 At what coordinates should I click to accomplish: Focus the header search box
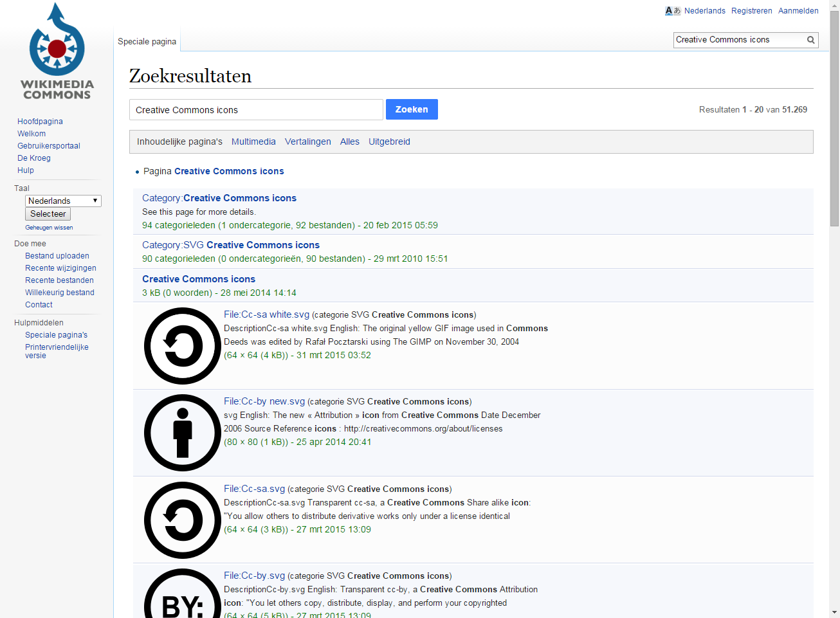(x=738, y=40)
